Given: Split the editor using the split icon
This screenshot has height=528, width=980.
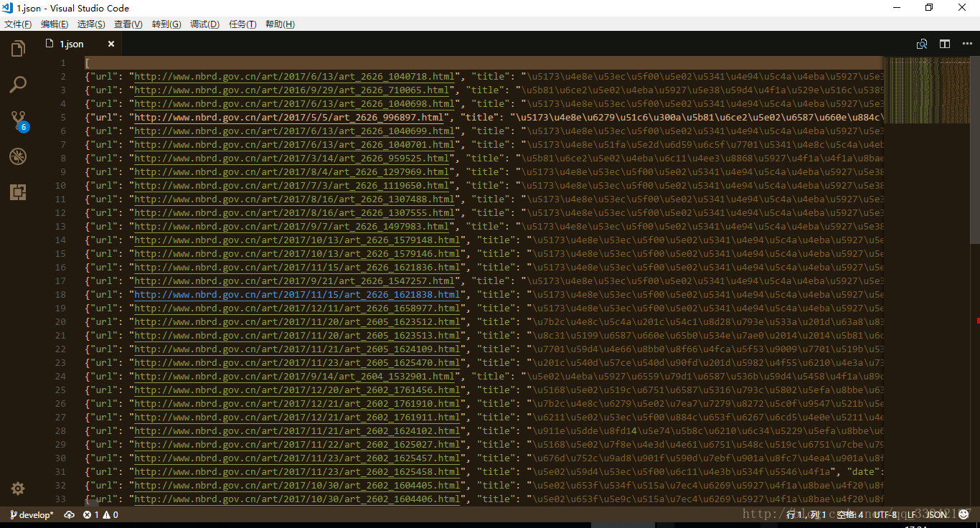Looking at the screenshot, I should tap(945, 44).
